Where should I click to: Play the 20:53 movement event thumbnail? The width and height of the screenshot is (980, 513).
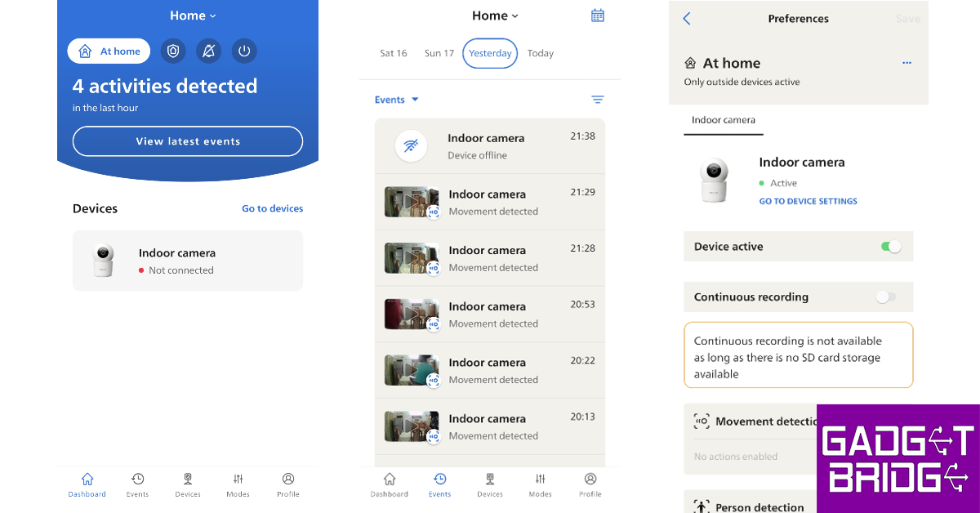click(412, 314)
